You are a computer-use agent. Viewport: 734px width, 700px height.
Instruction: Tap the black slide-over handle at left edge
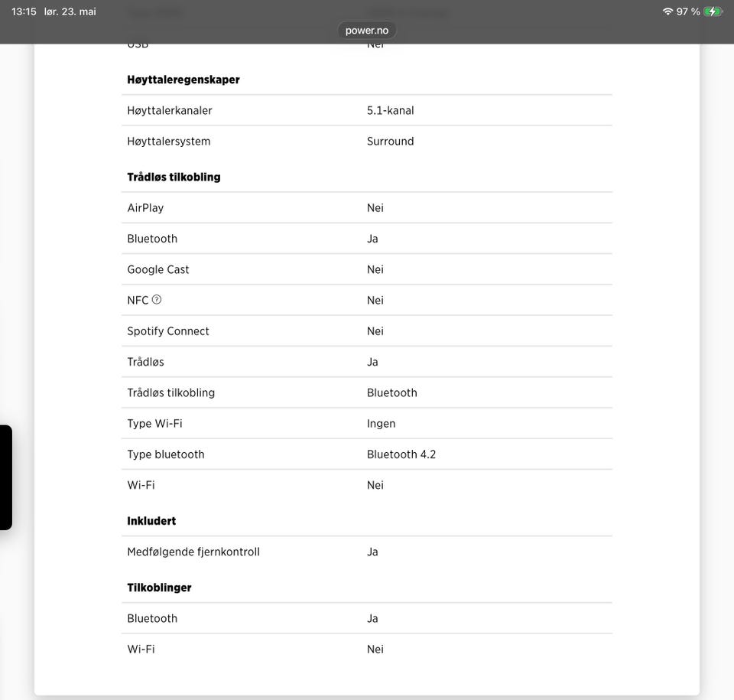pyautogui.click(x=5, y=477)
